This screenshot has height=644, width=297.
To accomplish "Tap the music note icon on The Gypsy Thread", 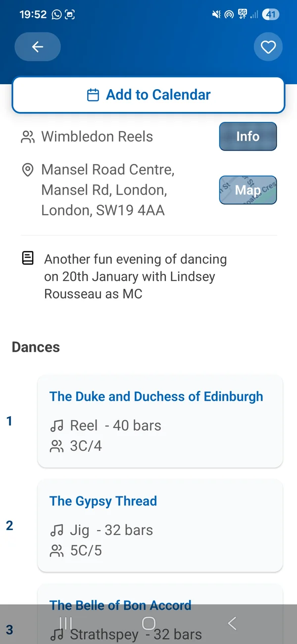I will tap(57, 530).
